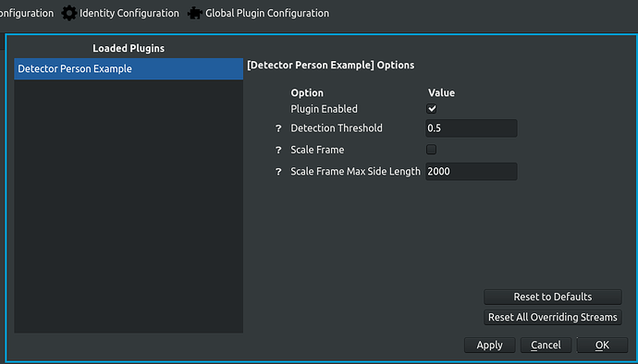Click the Plugin Enabled label text
Screen dimensions: 638x364
pos(324,109)
